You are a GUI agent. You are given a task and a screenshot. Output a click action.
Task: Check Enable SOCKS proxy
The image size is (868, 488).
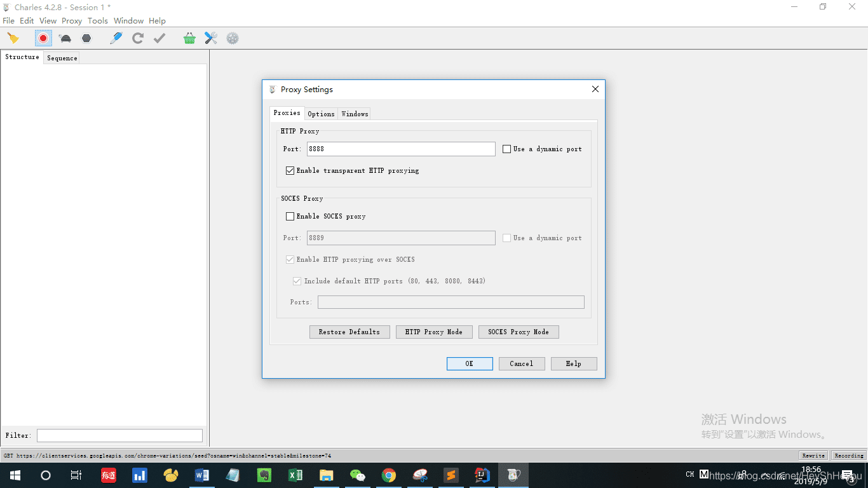(290, 217)
